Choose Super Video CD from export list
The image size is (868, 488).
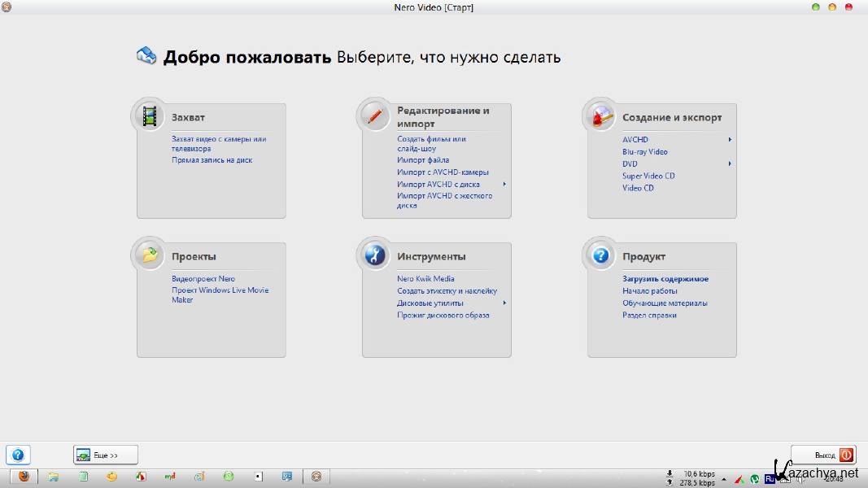pos(648,176)
